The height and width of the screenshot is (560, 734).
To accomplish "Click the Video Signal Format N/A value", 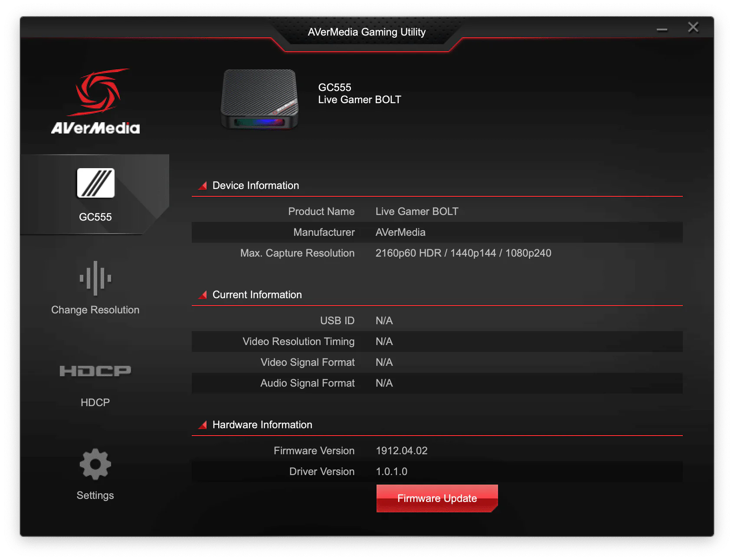I will 384,362.
